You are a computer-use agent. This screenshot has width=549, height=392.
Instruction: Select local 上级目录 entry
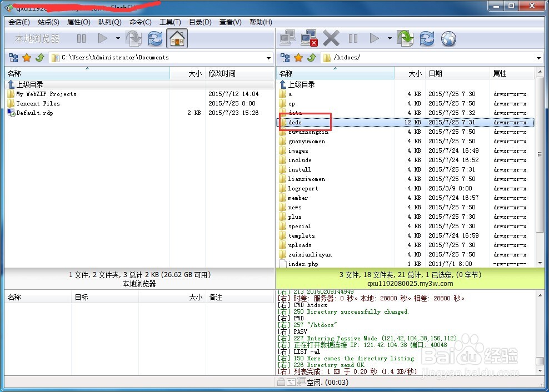pos(139,84)
